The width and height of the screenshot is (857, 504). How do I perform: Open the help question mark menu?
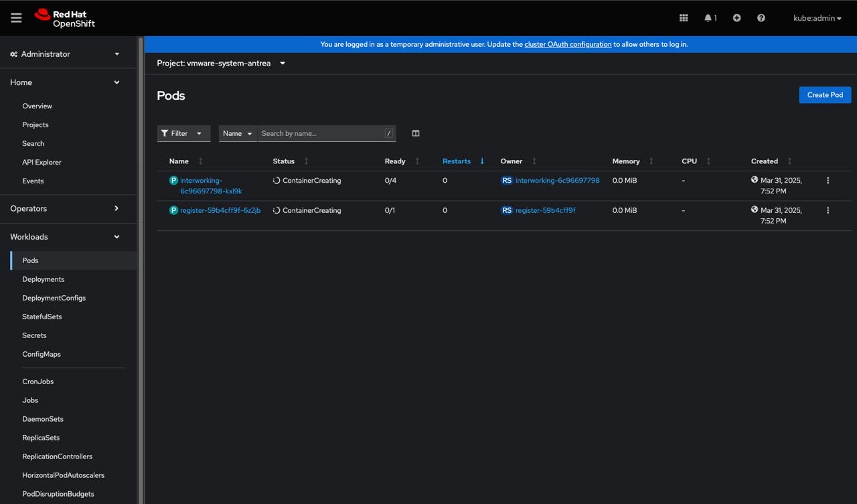(x=761, y=18)
